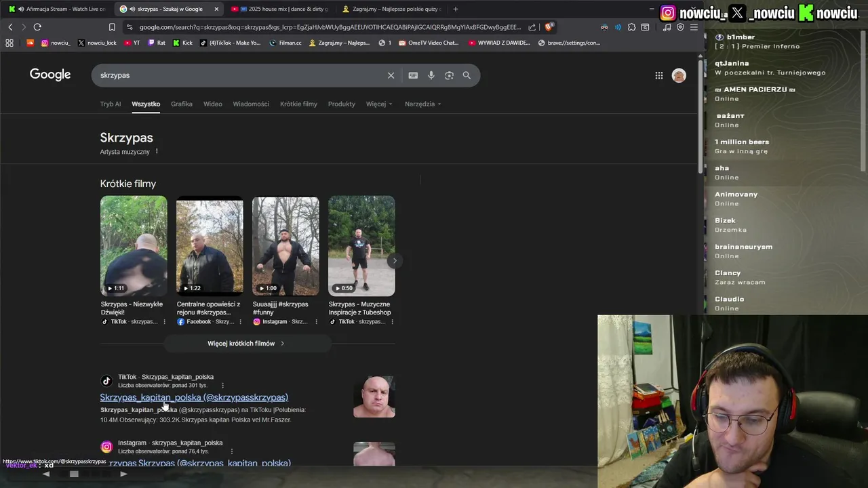868x488 pixels.
Task: Open the Suuaajjjj #skrzypas #funny video title
Action: (281, 308)
